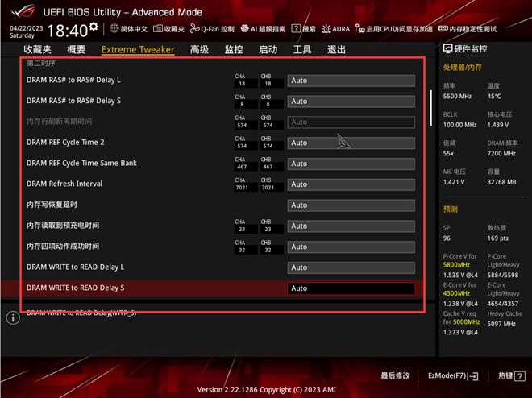
Task: Open DRAM Refresh Interval value dropdown
Action: pyautogui.click(x=351, y=184)
